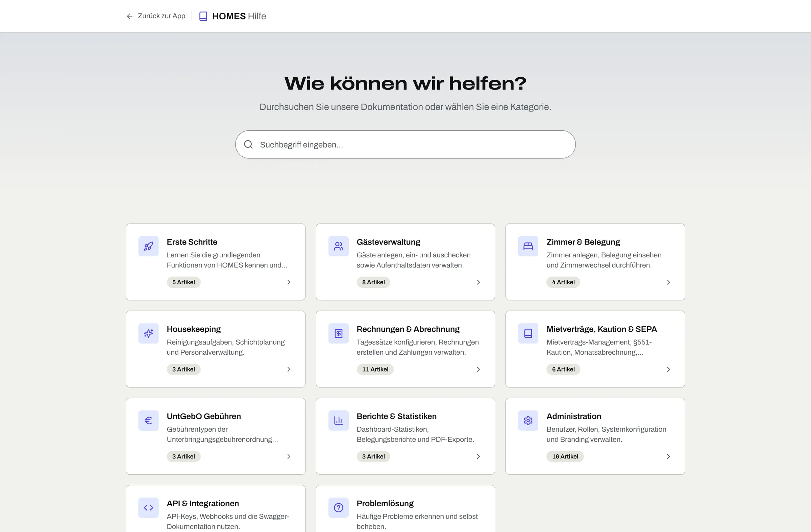
Task: Click the 5 Artikel badge
Action: pos(183,282)
